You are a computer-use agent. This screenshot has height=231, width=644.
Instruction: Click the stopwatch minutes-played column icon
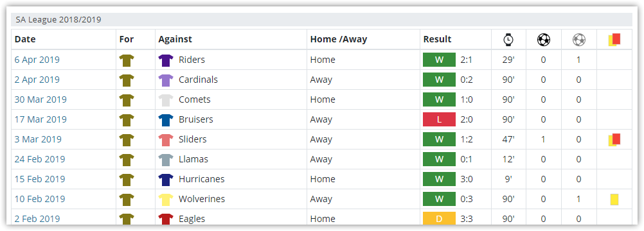pos(508,39)
